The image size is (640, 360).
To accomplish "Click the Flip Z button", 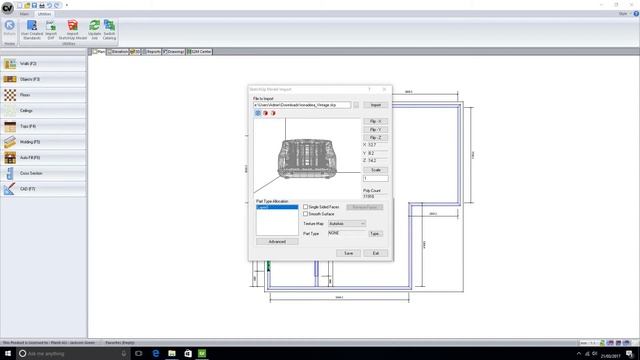I will tap(376, 138).
